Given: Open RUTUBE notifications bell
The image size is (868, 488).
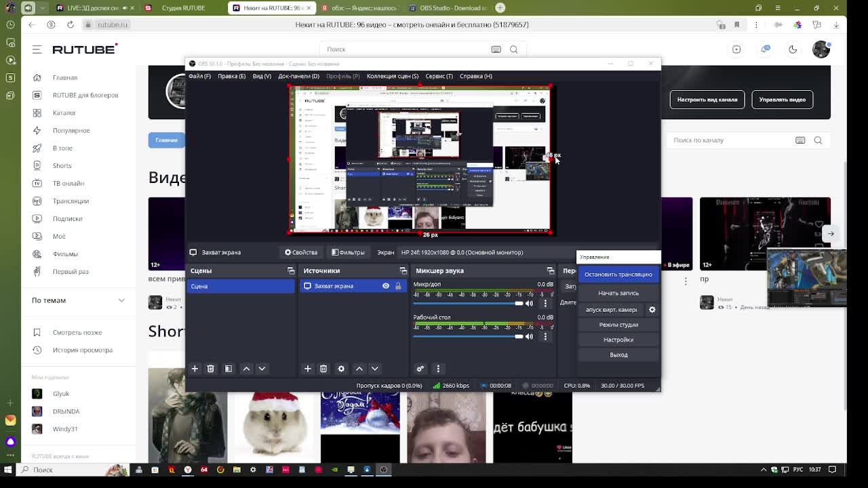Looking at the screenshot, I should tap(766, 49).
